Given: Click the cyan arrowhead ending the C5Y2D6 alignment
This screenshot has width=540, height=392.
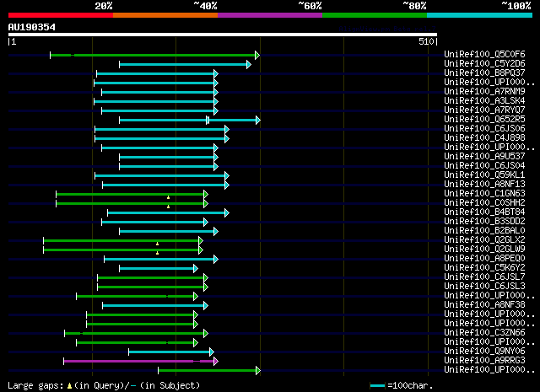Looking at the screenshot, I should (249, 64).
